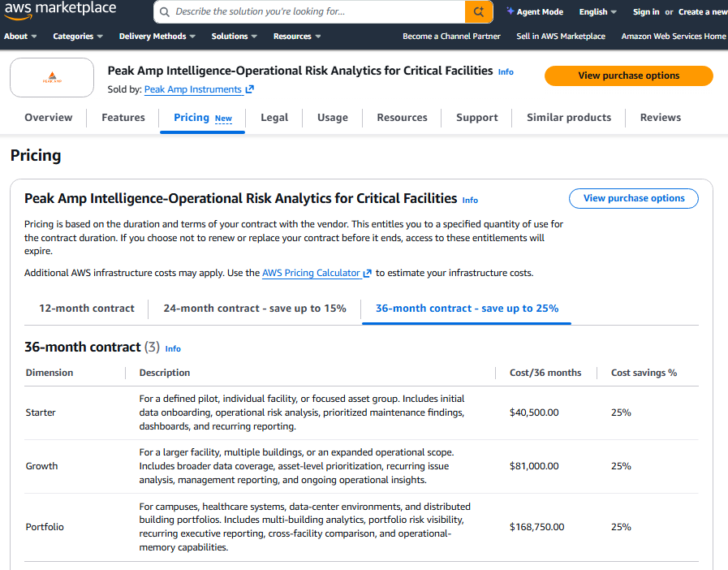Viewport: 728px width, 570px height.
Task: Select the 12-month contract tab
Action: coord(87,309)
